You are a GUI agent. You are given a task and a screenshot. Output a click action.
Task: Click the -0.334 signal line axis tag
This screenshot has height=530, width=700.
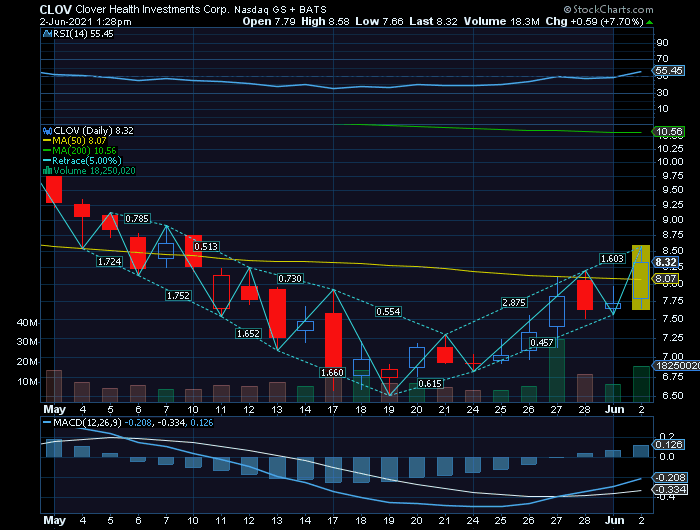(671, 490)
